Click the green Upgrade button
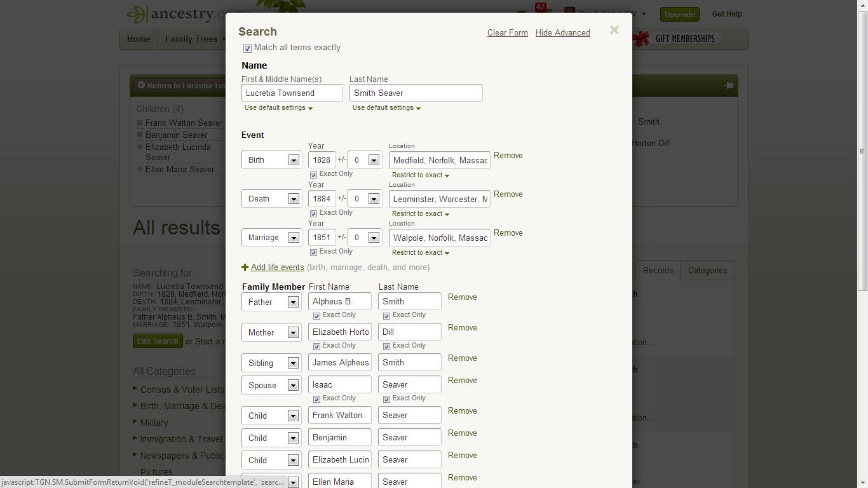Screen dimensions: 868x488 click(x=680, y=14)
